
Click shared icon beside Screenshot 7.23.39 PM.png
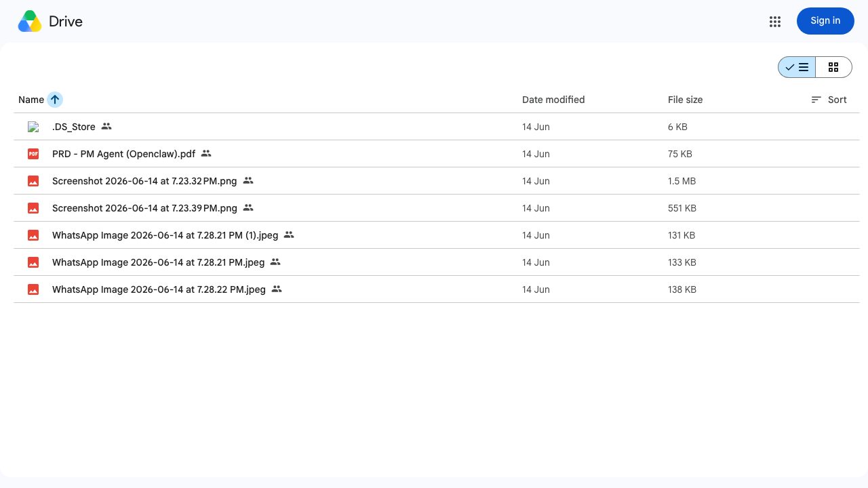(x=248, y=207)
